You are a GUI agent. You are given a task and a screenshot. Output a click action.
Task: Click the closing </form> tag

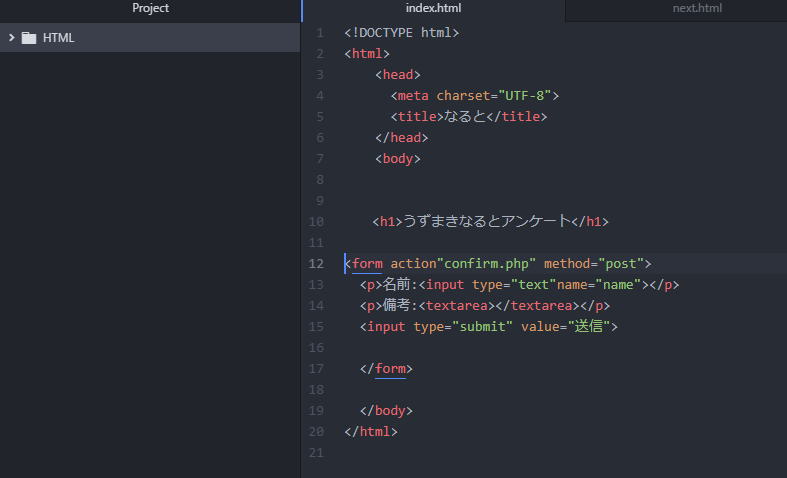[x=386, y=369]
